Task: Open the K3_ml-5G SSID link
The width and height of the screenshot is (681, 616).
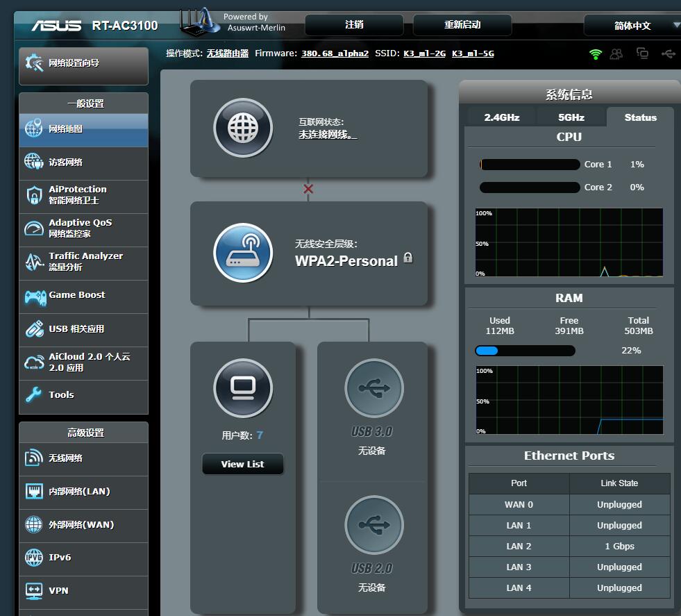Action: 473,53
